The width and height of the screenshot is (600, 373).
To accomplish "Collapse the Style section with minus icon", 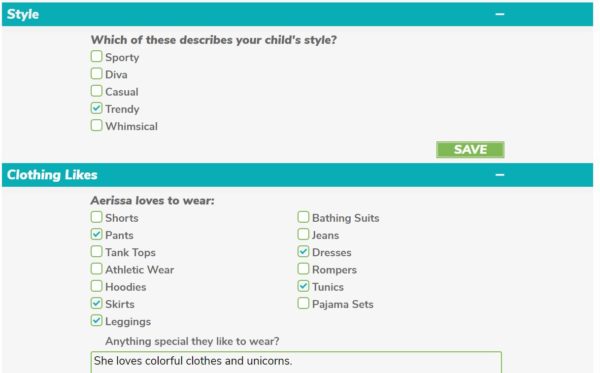I will point(499,14).
